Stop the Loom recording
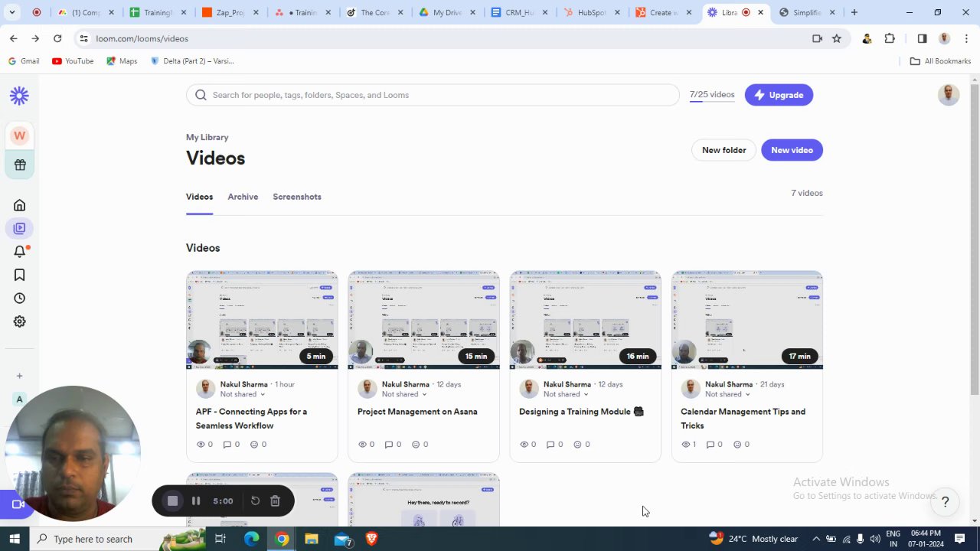 (172, 501)
